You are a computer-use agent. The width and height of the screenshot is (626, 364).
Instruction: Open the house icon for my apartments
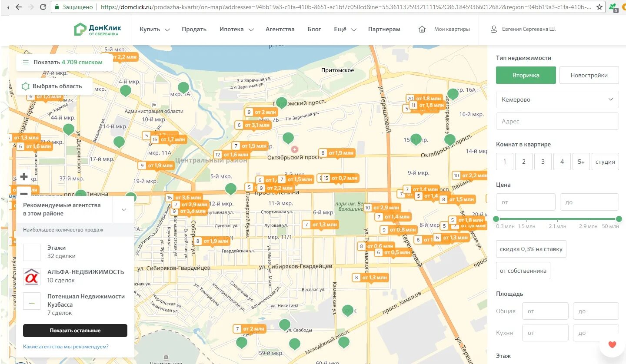click(x=422, y=30)
